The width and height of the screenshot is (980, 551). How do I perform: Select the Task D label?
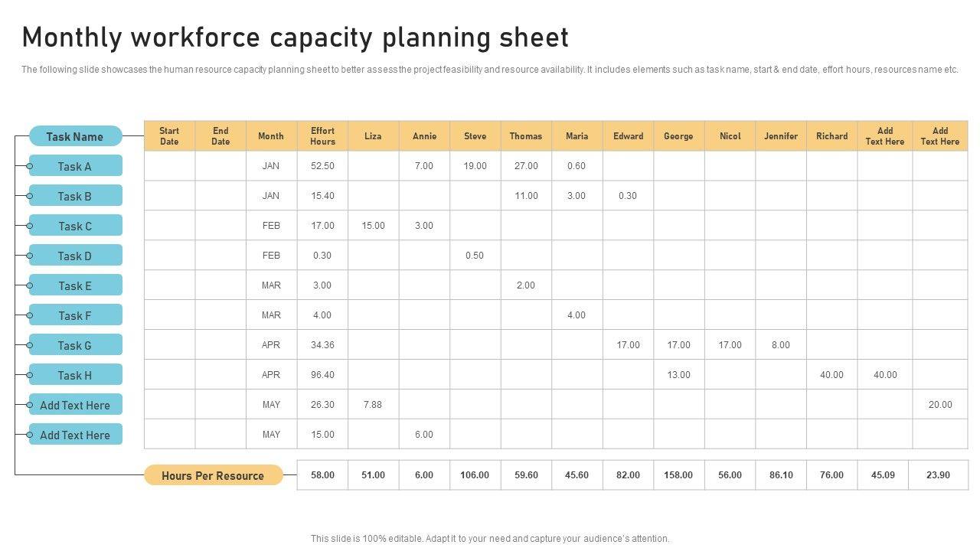pyautogui.click(x=75, y=256)
